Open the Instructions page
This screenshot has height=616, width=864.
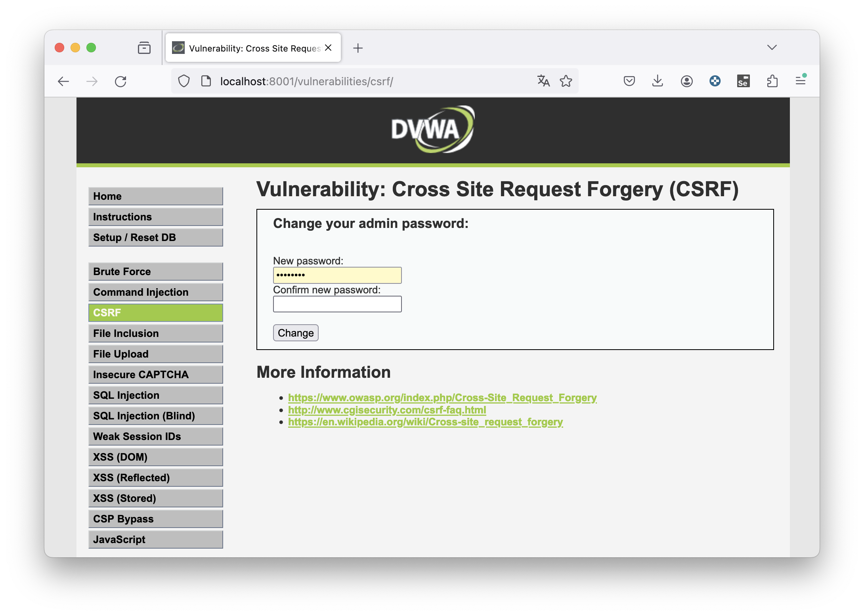[x=156, y=217]
